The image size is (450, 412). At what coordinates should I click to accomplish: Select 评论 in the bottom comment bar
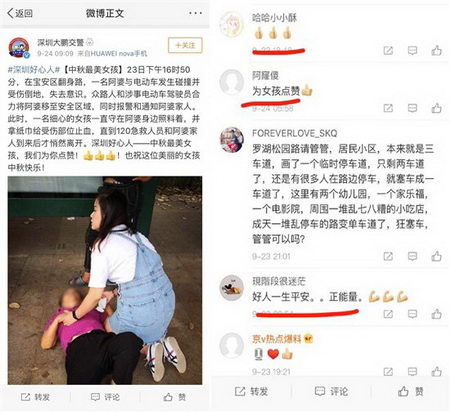click(331, 391)
